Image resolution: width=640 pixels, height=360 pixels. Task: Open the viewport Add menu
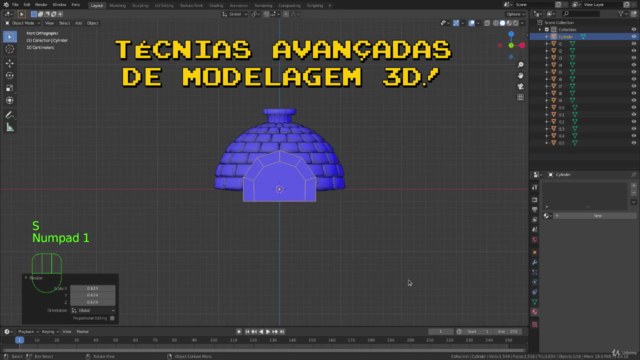(x=78, y=23)
